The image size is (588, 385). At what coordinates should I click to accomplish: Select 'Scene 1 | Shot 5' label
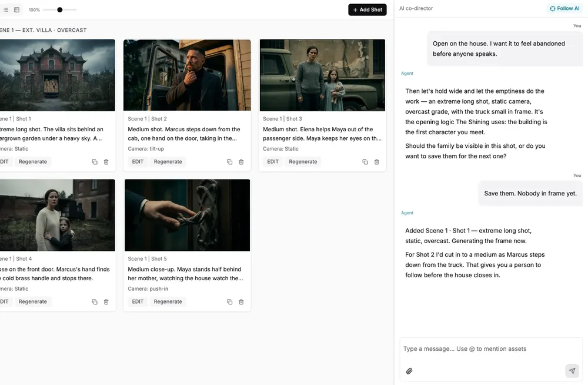(x=148, y=259)
